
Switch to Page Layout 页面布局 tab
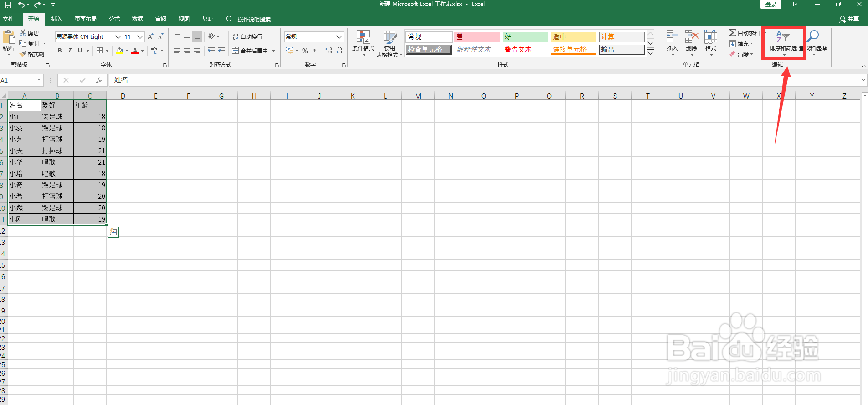tap(86, 19)
